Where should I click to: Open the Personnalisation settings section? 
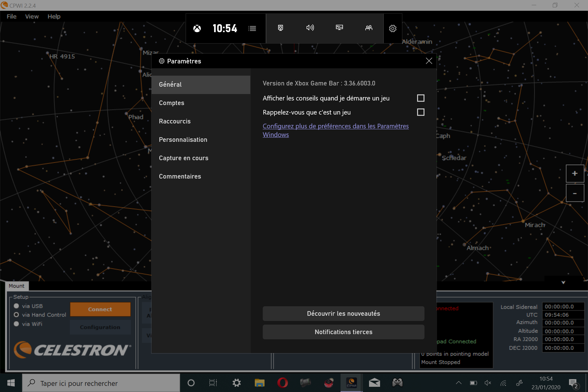coord(201,140)
